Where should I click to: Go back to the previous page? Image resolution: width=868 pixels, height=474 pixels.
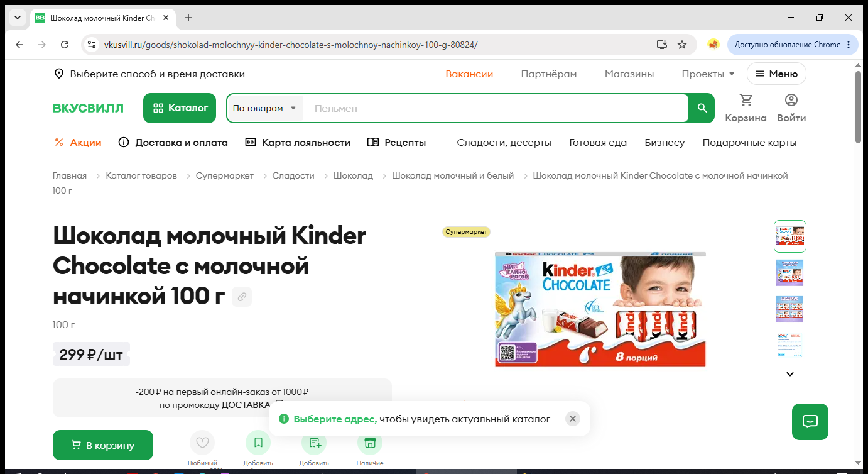(19, 45)
